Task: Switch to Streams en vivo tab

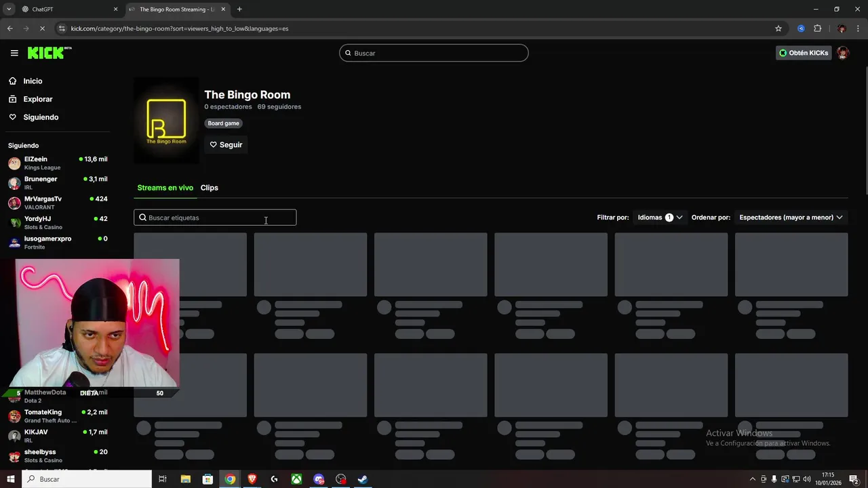Action: coord(165,188)
